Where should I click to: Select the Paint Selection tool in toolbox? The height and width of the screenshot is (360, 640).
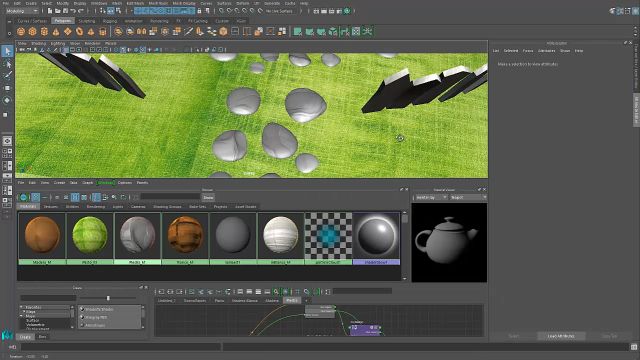pyautogui.click(x=7, y=76)
